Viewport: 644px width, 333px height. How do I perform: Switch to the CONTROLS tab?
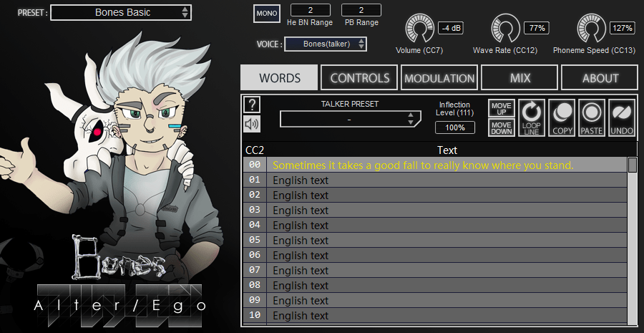pyautogui.click(x=359, y=77)
